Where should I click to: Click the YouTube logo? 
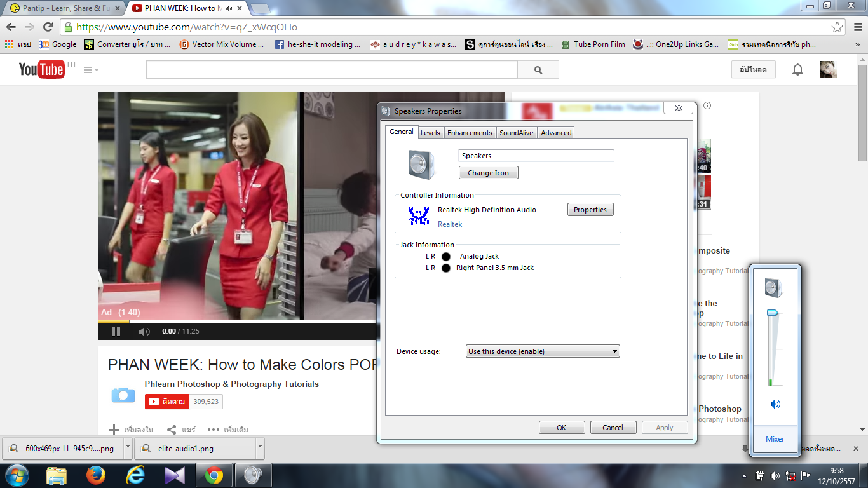(41, 69)
